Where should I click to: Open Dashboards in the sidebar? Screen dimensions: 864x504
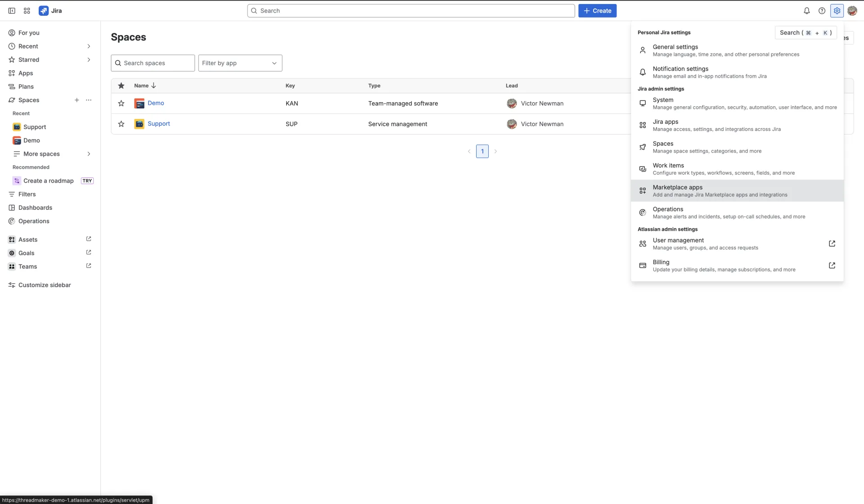click(50, 208)
